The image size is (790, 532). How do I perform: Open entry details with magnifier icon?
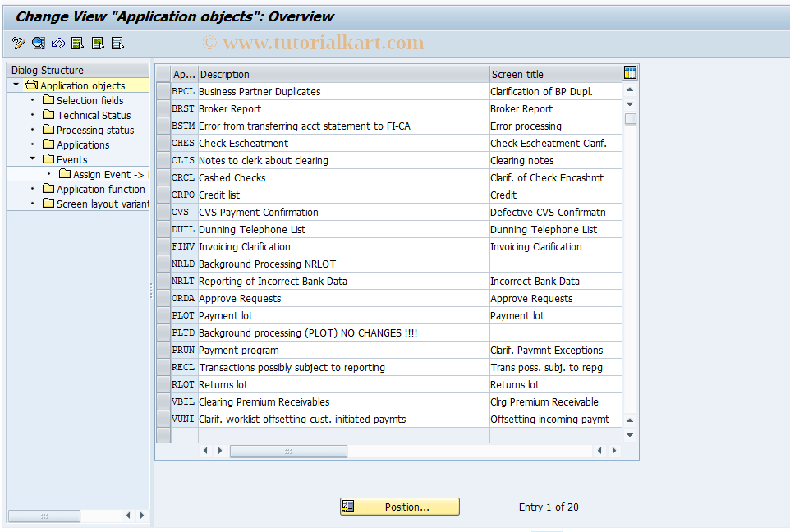click(x=38, y=43)
